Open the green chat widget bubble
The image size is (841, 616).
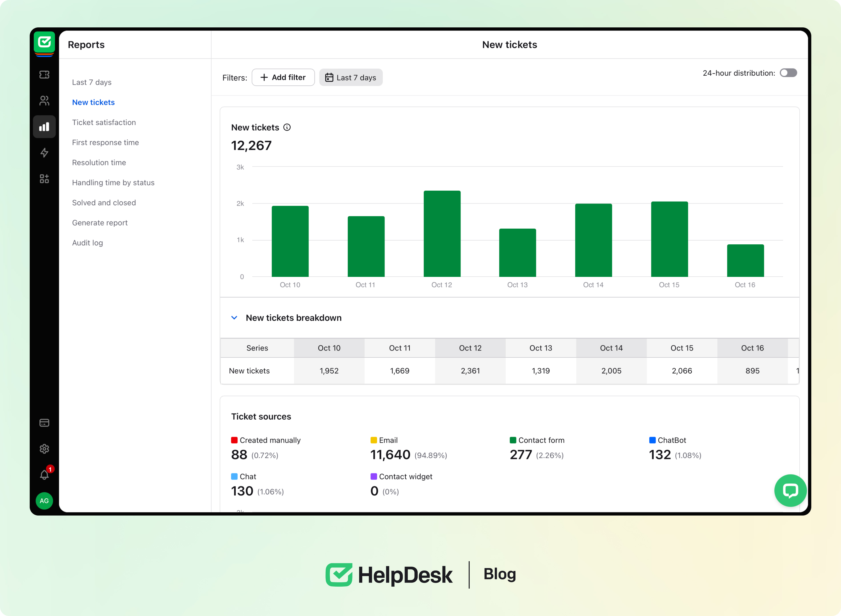coord(790,490)
